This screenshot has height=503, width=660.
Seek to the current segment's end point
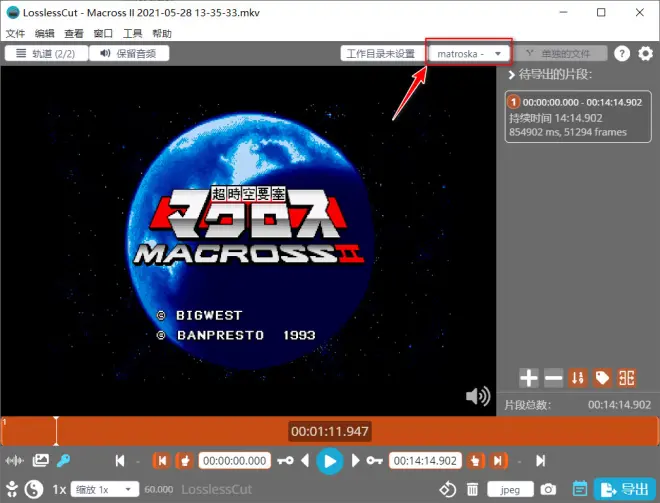point(499,461)
